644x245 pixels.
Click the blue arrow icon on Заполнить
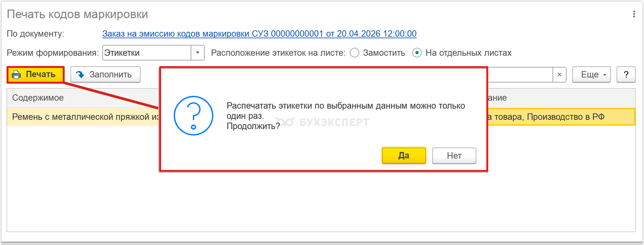[80, 74]
